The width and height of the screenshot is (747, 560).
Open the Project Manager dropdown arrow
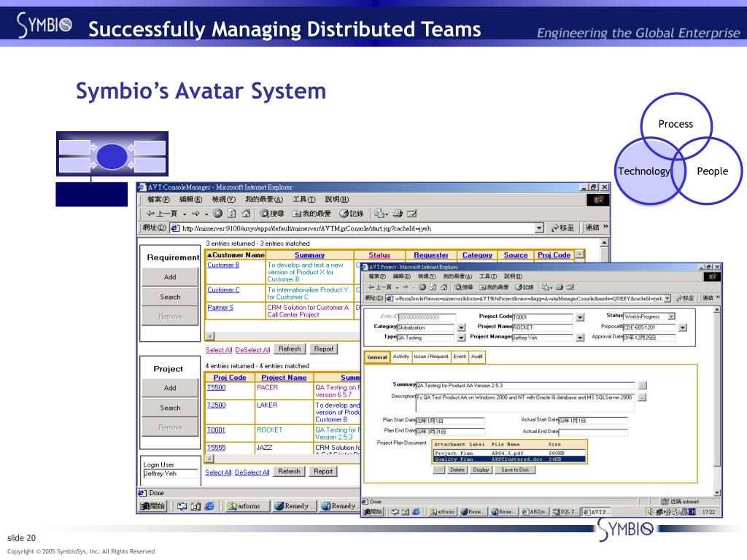coord(580,338)
